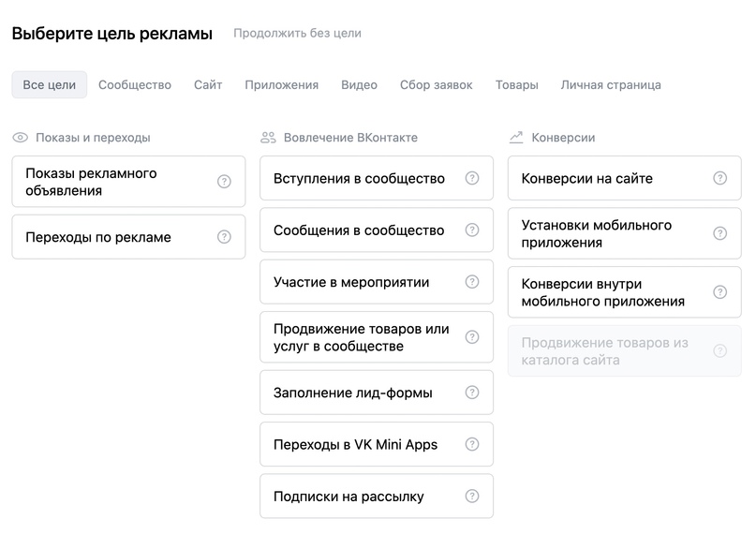Viewport: 756px width, 534px height.
Task: Show help for Установки мобильного приложения
Action: click(719, 233)
